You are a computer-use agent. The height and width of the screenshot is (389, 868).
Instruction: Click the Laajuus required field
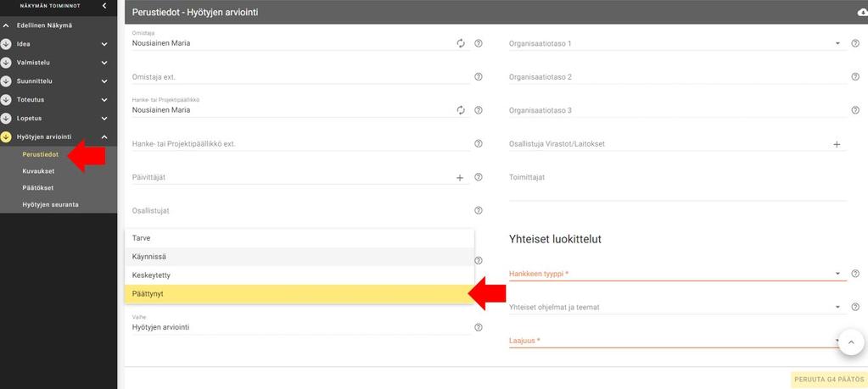click(x=678, y=341)
